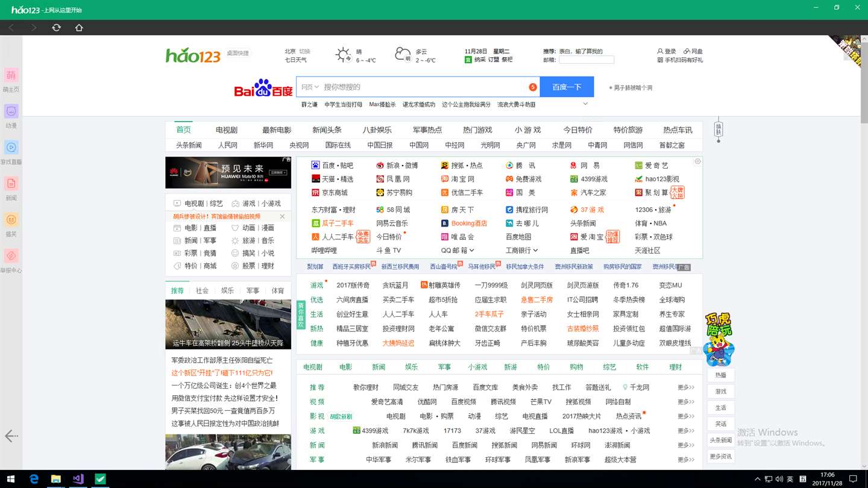Click the home icon in the toolbar
Image resolution: width=868 pixels, height=488 pixels.
click(x=79, y=28)
